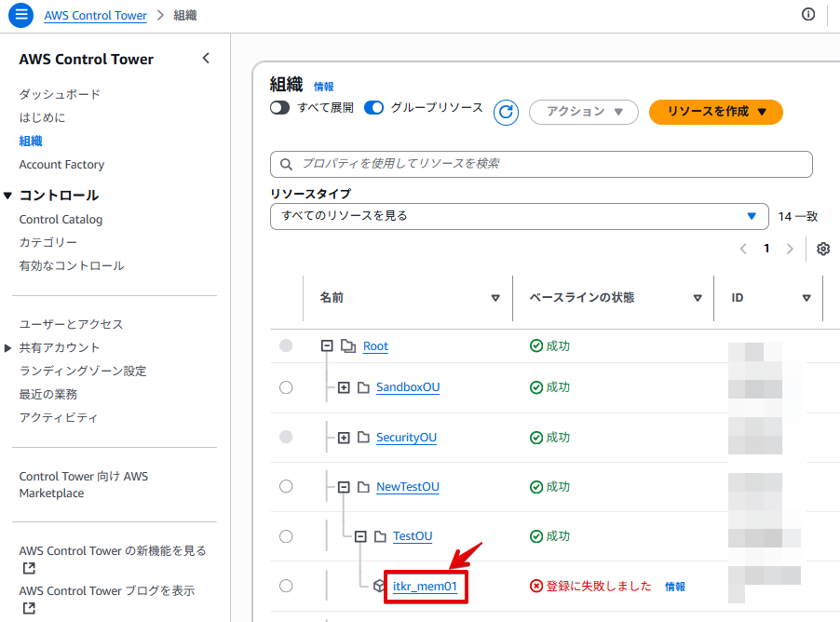The width and height of the screenshot is (840, 622).
Task: Open table preferences gear icon
Action: click(x=823, y=249)
